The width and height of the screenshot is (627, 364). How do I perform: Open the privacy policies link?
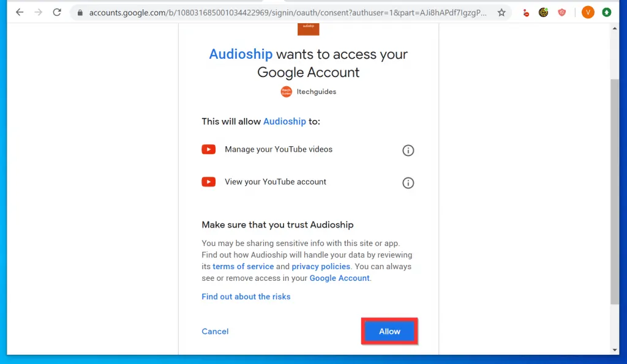[x=321, y=267]
